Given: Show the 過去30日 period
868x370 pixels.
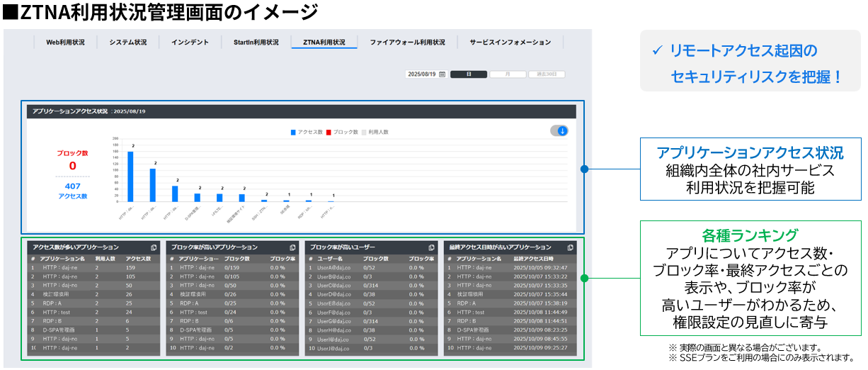Looking at the screenshot, I should (547, 74).
